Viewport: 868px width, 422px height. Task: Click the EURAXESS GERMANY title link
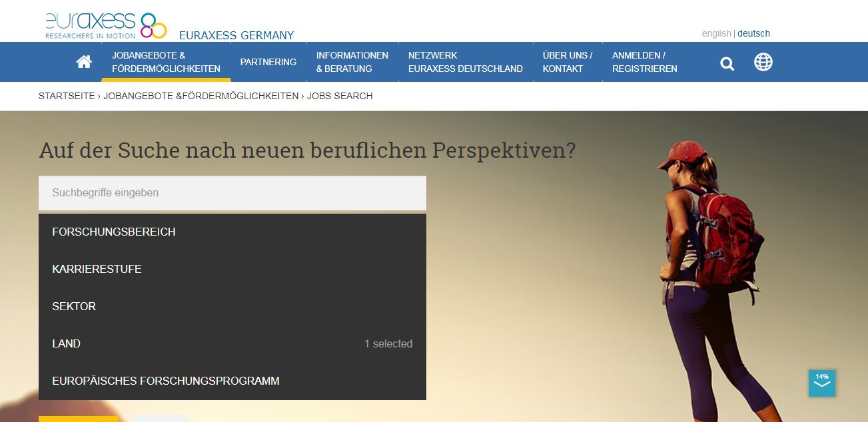tap(236, 35)
